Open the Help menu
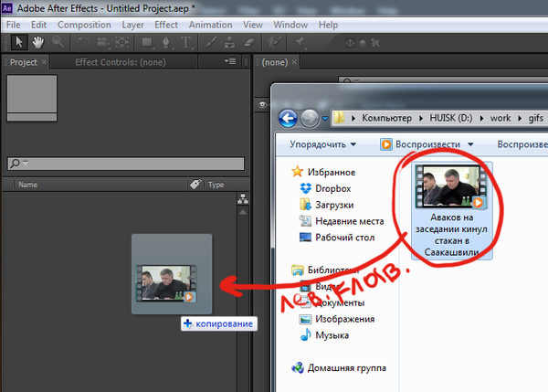 [x=328, y=25]
